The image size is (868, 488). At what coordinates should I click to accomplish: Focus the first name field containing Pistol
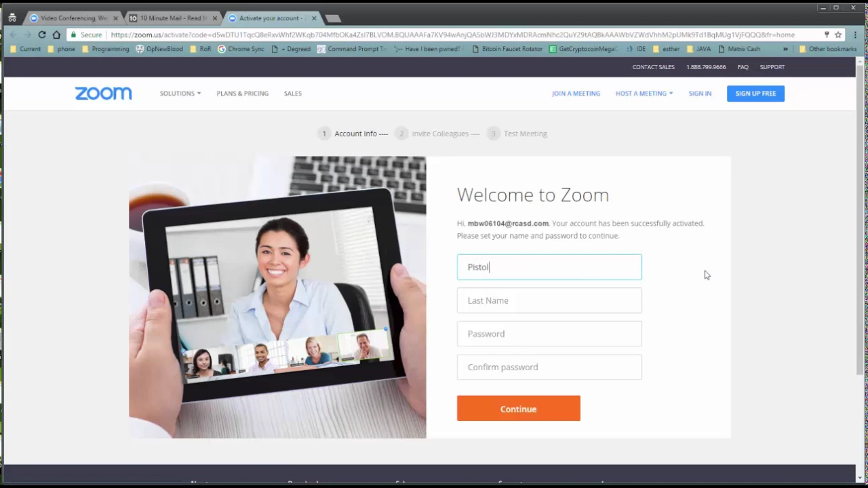(x=549, y=267)
